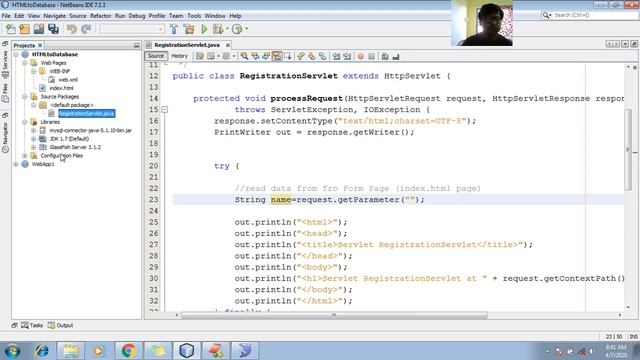640x360 pixels.
Task: Click the editor horizontal scrollbar thumb
Action: coord(334,315)
